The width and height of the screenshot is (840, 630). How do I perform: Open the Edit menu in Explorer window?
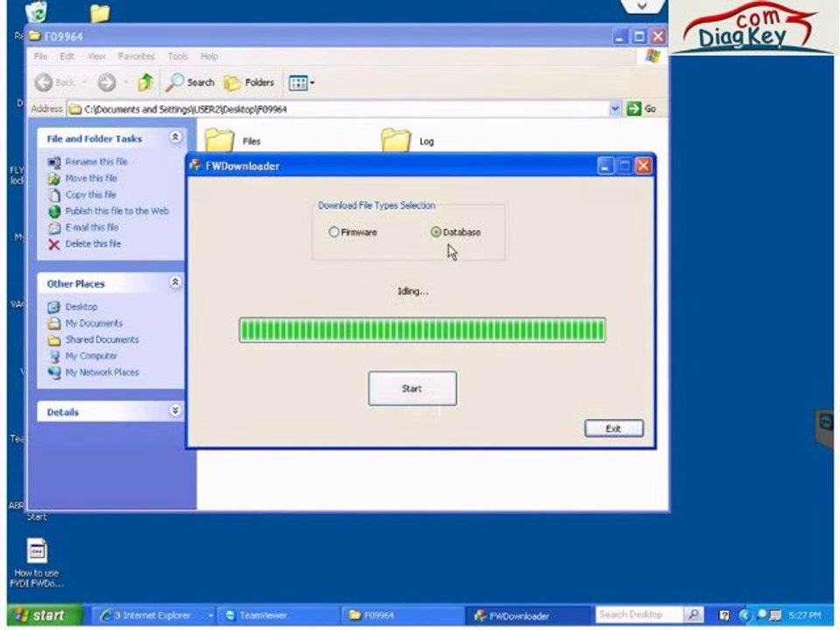[67, 56]
